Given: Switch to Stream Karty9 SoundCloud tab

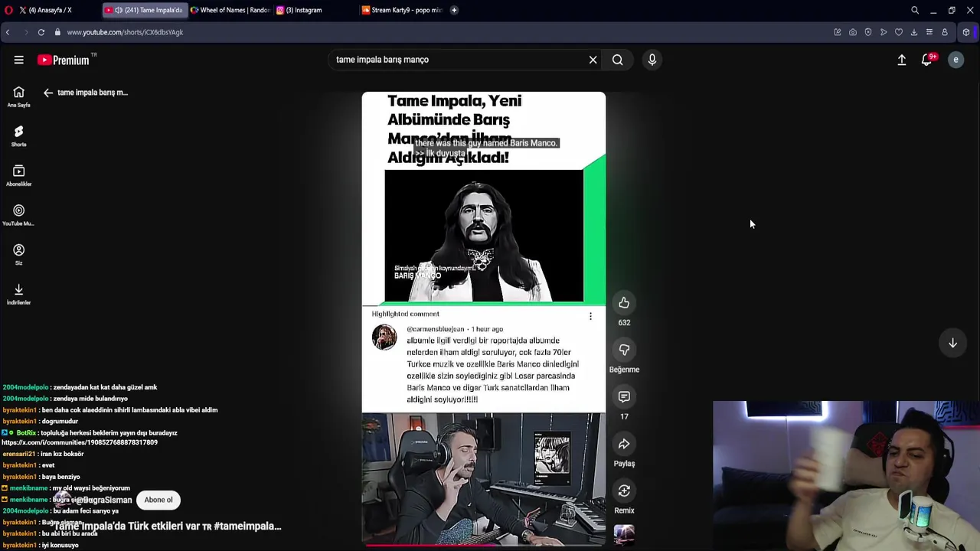Looking at the screenshot, I should [x=403, y=10].
